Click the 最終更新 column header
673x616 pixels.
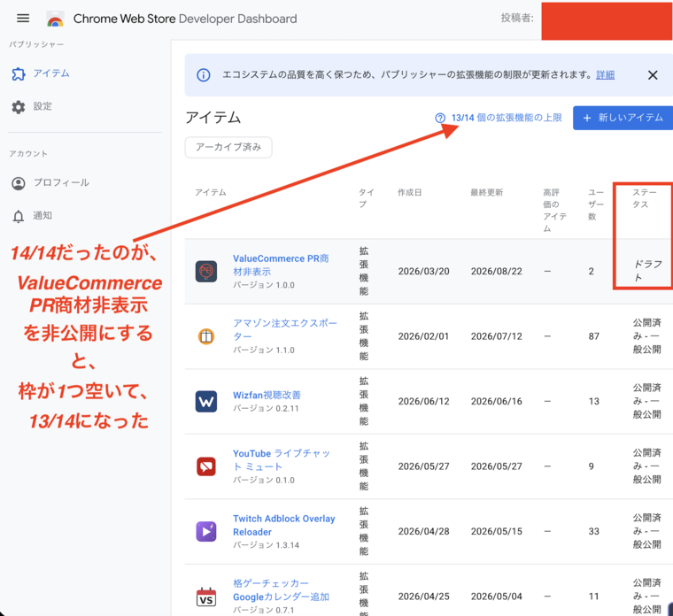pyautogui.click(x=486, y=192)
